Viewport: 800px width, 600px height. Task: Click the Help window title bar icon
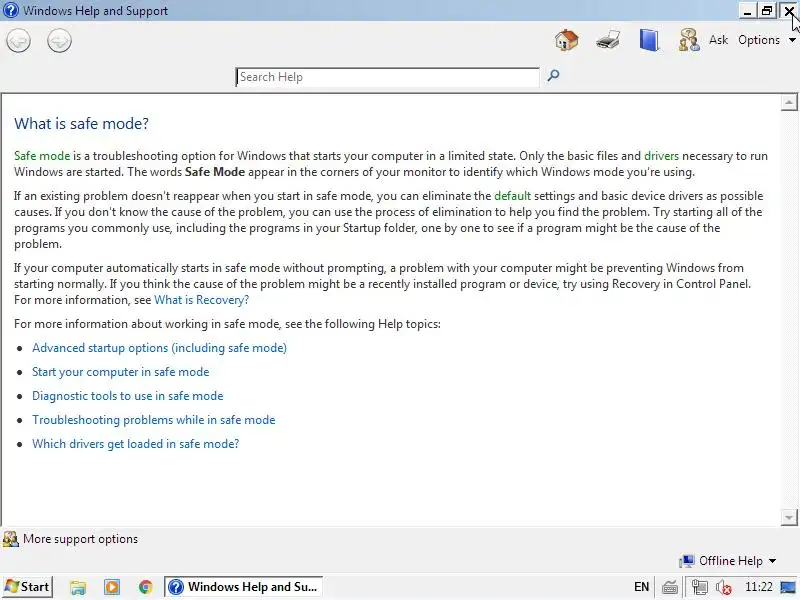point(10,10)
